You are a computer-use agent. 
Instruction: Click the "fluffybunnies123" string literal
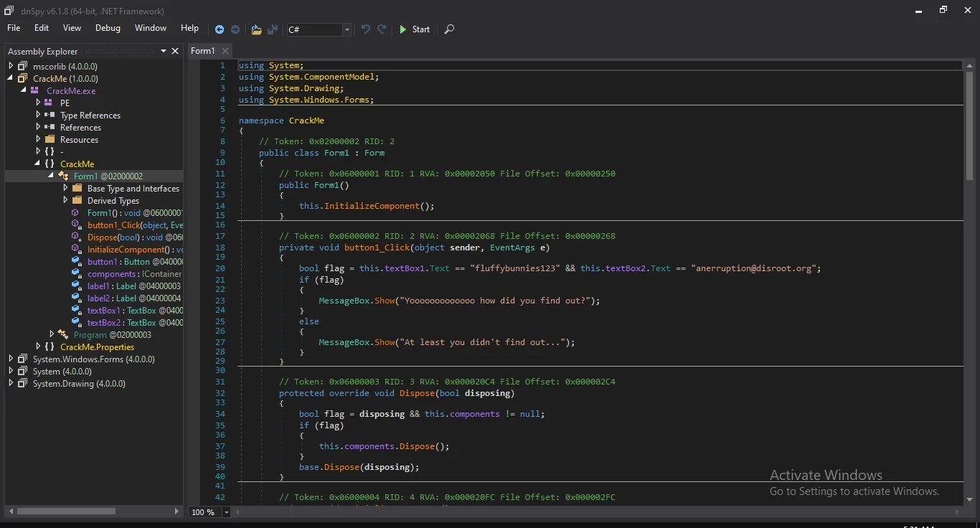click(x=514, y=268)
